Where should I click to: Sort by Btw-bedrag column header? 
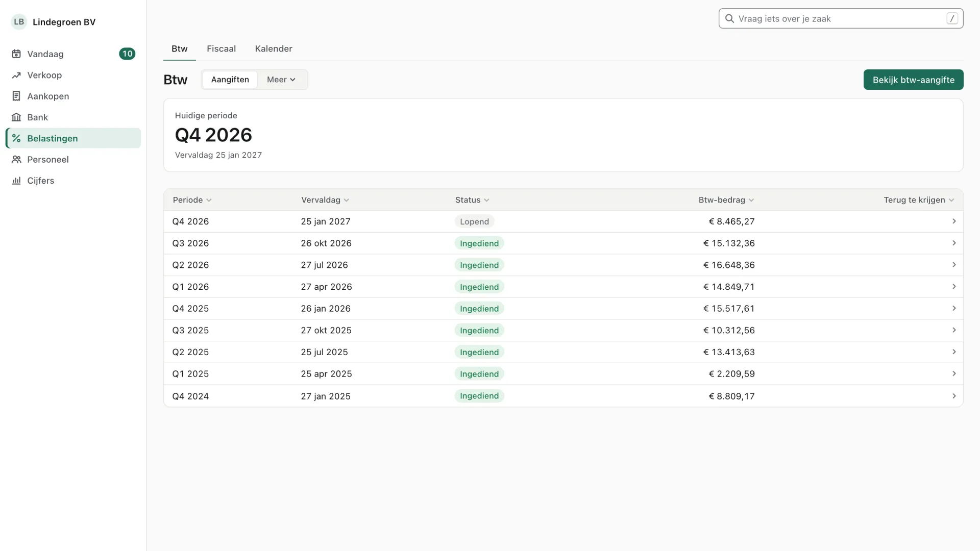(726, 200)
